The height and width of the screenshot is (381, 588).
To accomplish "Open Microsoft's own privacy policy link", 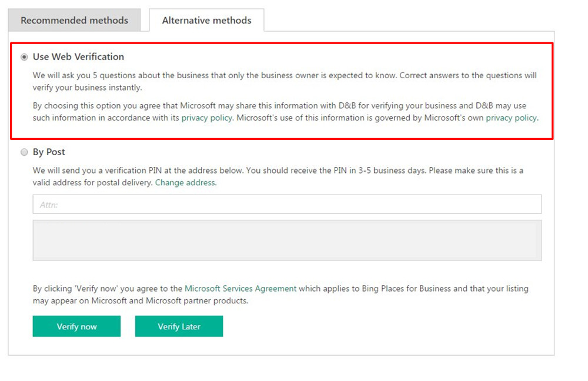I will coord(510,118).
